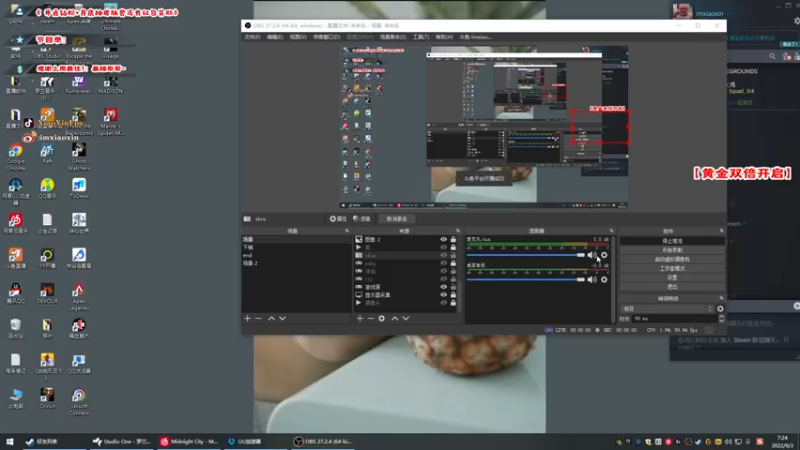Select the 下播 scene
This screenshot has width=800, height=450.
click(296, 247)
